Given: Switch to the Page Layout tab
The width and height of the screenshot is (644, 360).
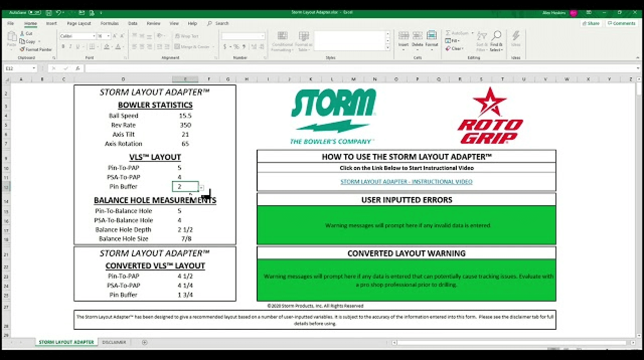Looking at the screenshot, I should 79,24.
